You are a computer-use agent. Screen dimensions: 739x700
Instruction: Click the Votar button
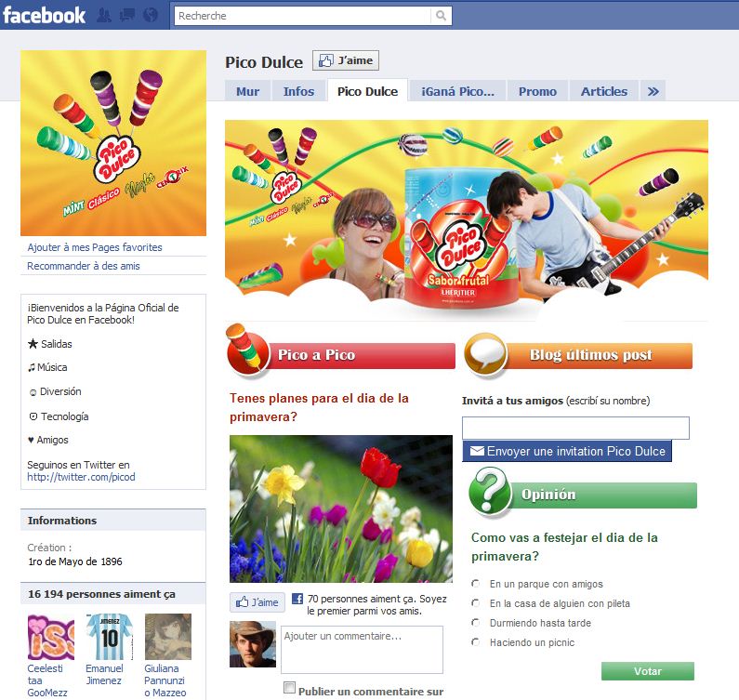(x=648, y=671)
